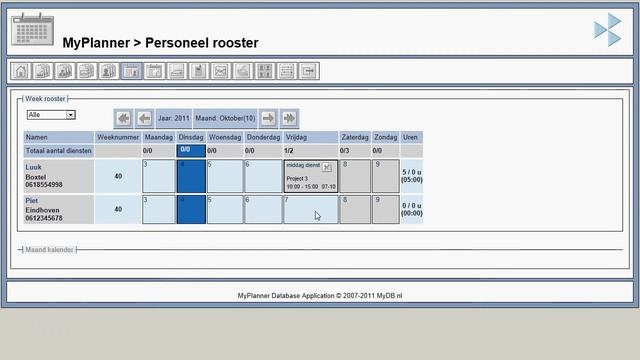Select Piet's highlighted Dinsdag cell
The width and height of the screenshot is (640, 360).
tap(191, 209)
